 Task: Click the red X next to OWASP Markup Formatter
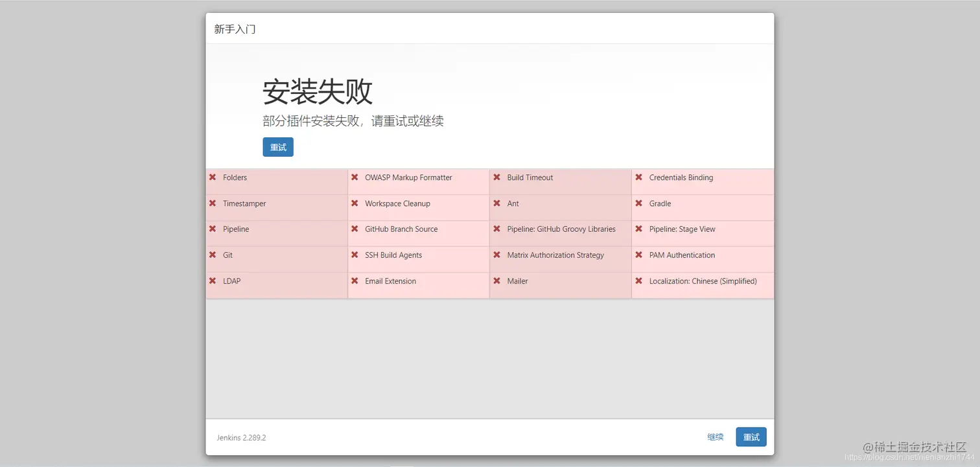click(x=355, y=177)
